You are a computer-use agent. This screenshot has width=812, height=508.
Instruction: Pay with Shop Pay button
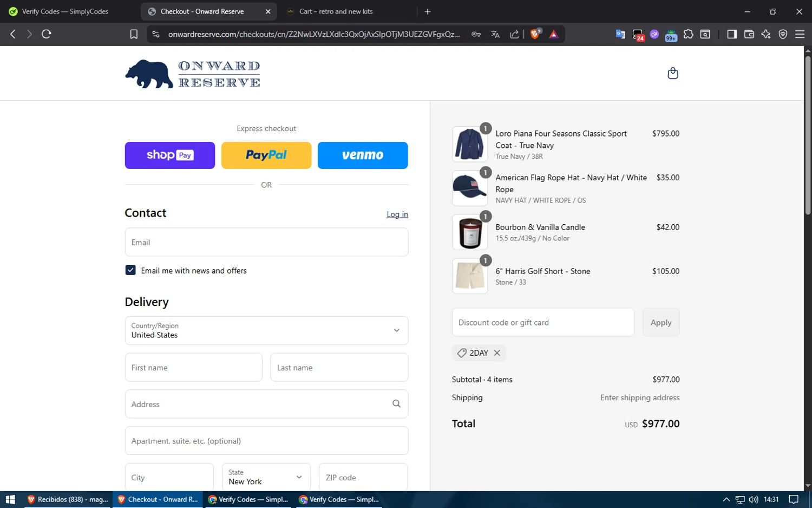point(170,155)
